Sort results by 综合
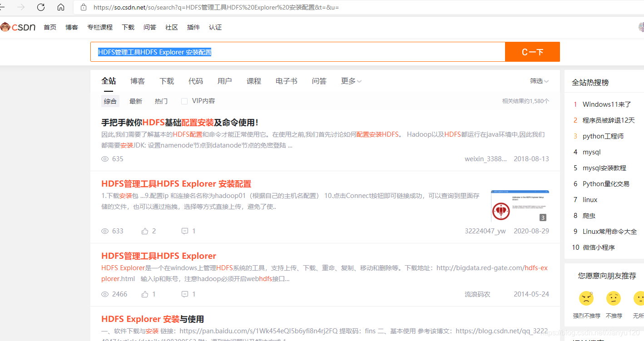644x341 pixels. click(110, 101)
